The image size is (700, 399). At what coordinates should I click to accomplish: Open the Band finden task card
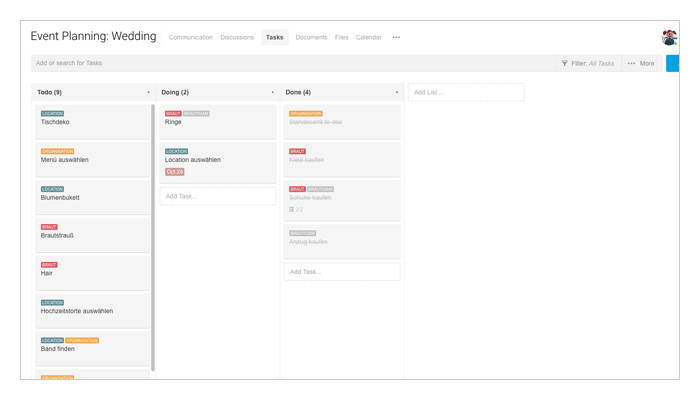[x=93, y=349]
